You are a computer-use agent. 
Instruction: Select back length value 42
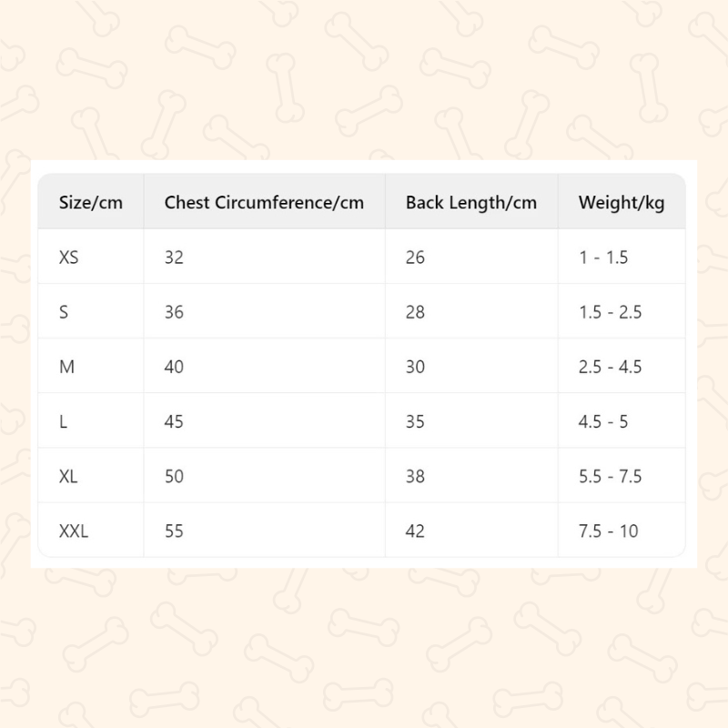pyautogui.click(x=415, y=531)
